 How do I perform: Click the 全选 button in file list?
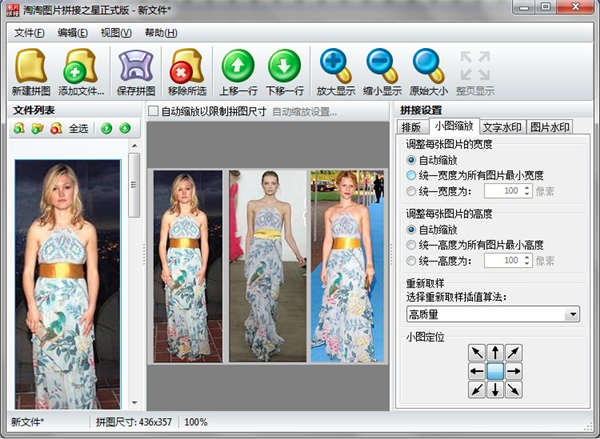tap(78, 128)
